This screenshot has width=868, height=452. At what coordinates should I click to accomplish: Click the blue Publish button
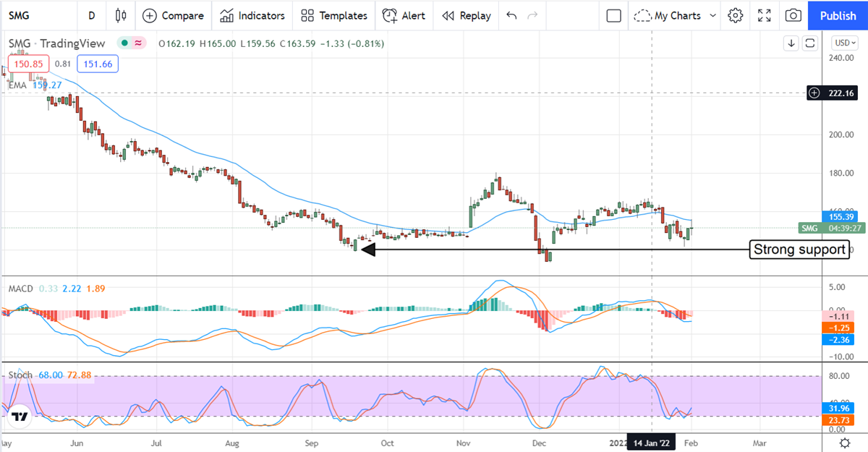(x=838, y=15)
